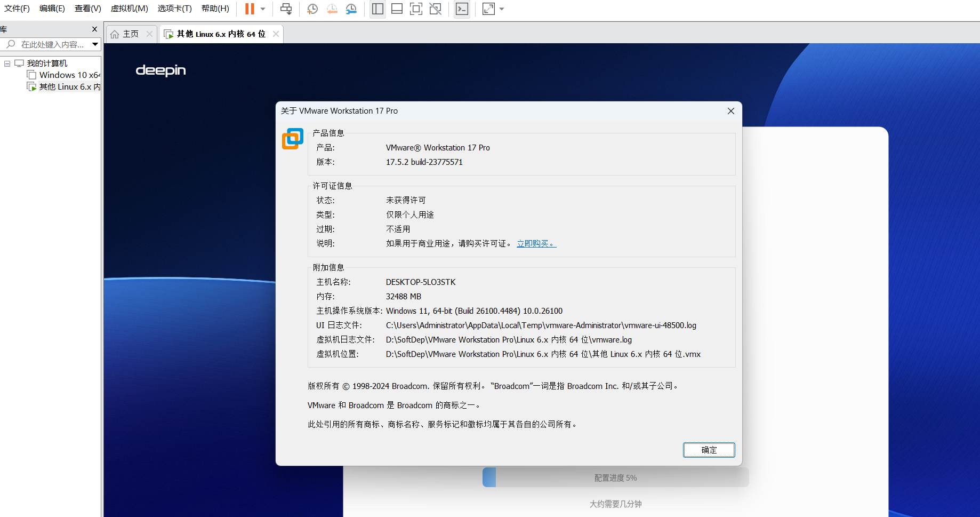The width and height of the screenshot is (980, 517).
Task: Click the version text 17.5.2 build-23775571
Action: (x=424, y=162)
